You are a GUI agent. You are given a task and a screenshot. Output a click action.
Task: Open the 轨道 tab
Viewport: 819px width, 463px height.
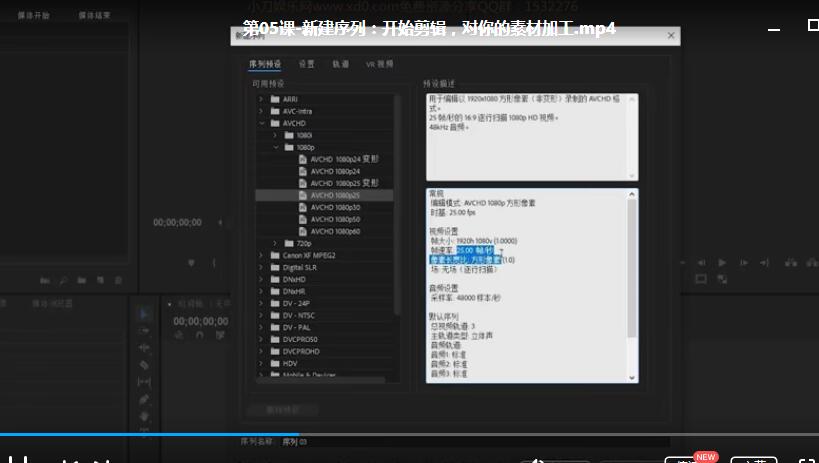coord(340,64)
